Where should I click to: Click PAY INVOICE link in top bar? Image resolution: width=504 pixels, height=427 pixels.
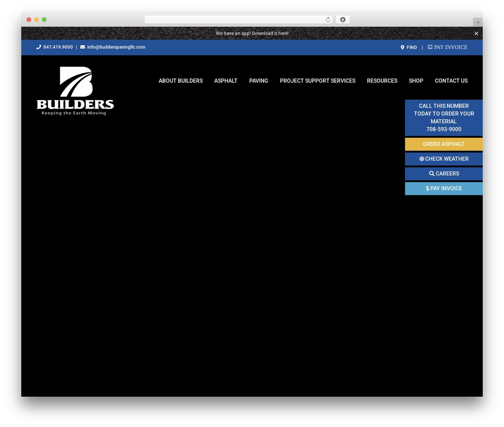451,47
